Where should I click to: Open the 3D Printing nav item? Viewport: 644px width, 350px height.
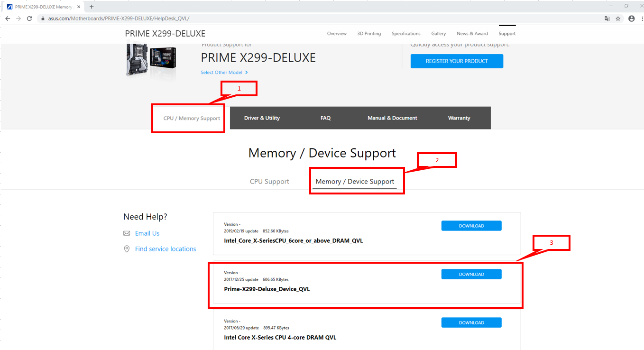point(369,34)
